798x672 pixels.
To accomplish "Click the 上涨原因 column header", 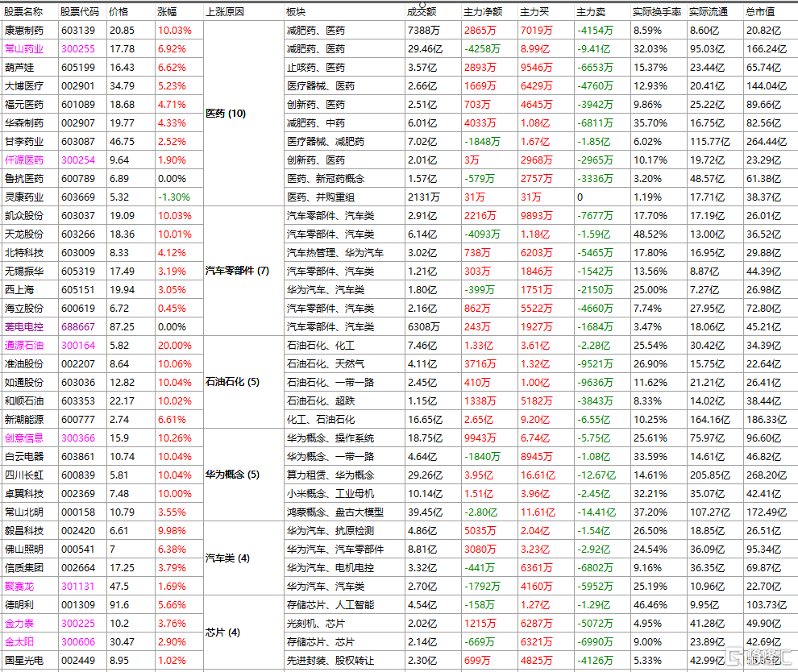I will point(224,12).
